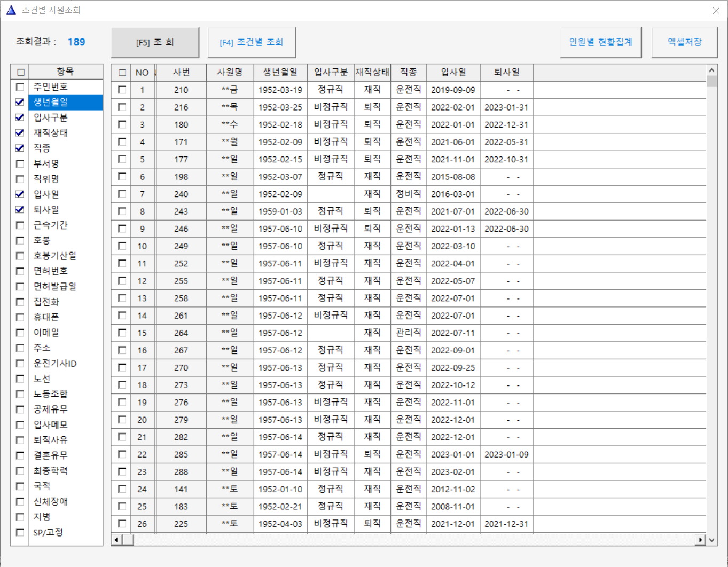
Task: Select the row checkbox for NO 1
Action: coord(122,90)
